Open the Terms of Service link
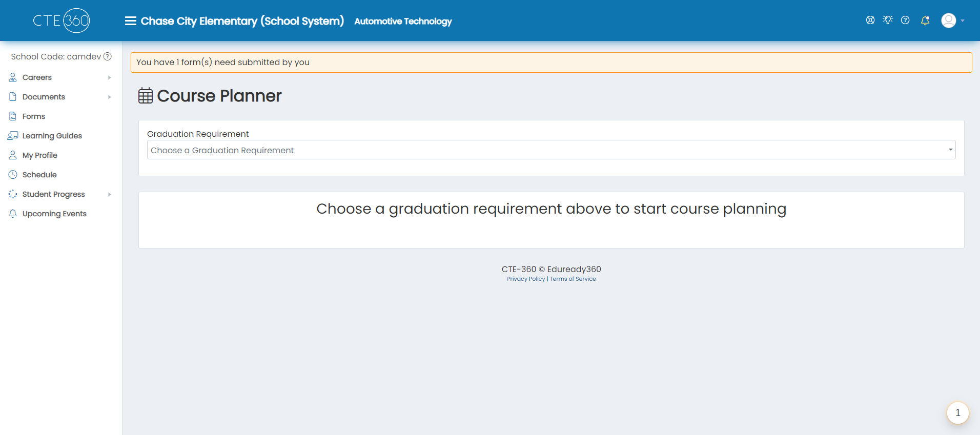The height and width of the screenshot is (435, 980). coord(573,279)
